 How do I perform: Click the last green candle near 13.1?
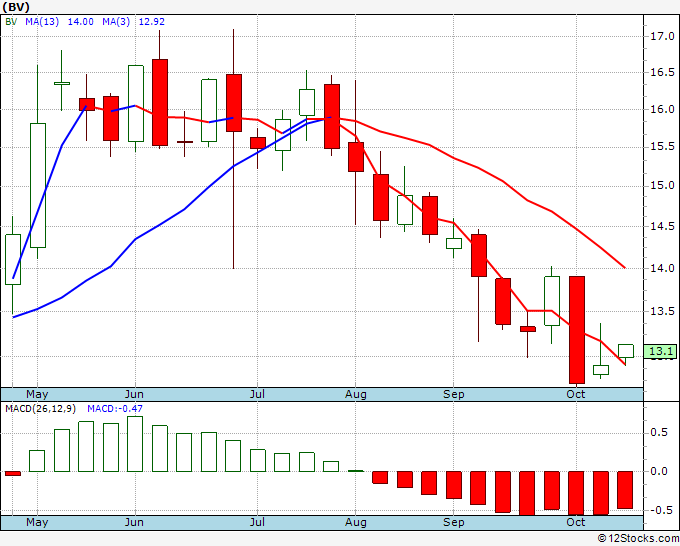pos(625,351)
